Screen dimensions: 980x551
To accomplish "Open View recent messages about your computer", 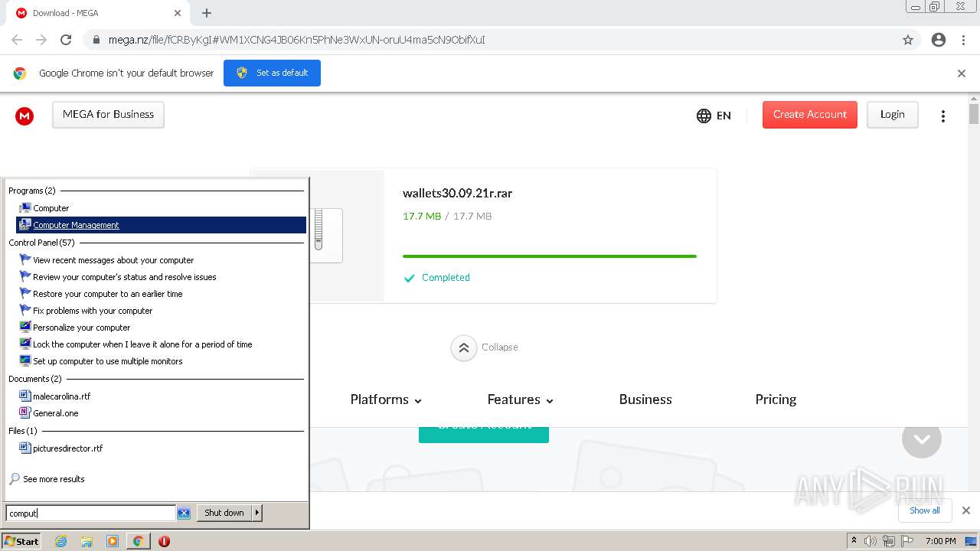I will (x=161, y=260).
